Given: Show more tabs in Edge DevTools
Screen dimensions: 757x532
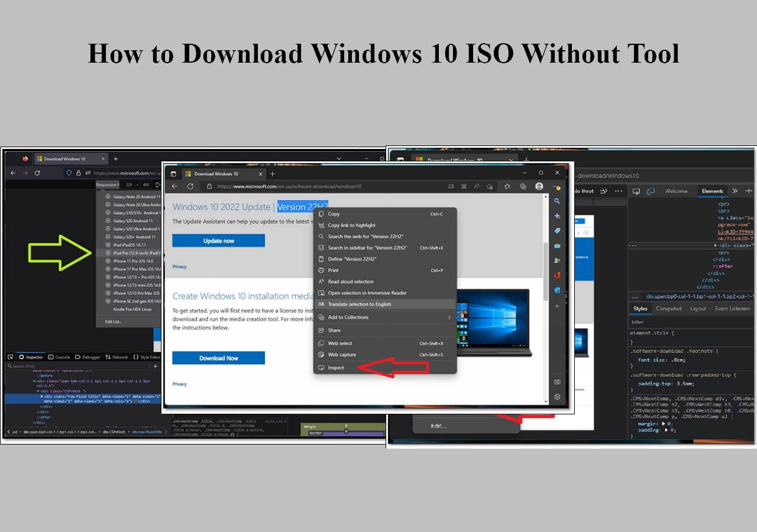Looking at the screenshot, I should pyautogui.click(x=735, y=191).
